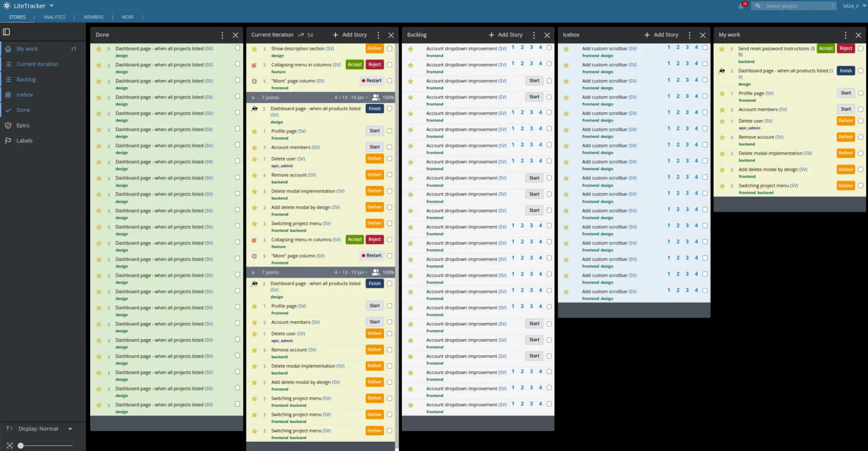Click the Icebox snowflake icon in sidebar

(8, 95)
